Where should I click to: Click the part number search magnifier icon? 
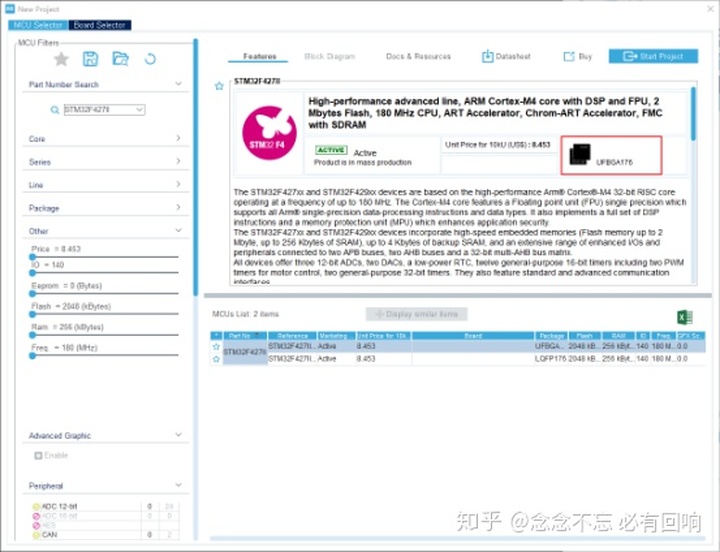pos(55,110)
